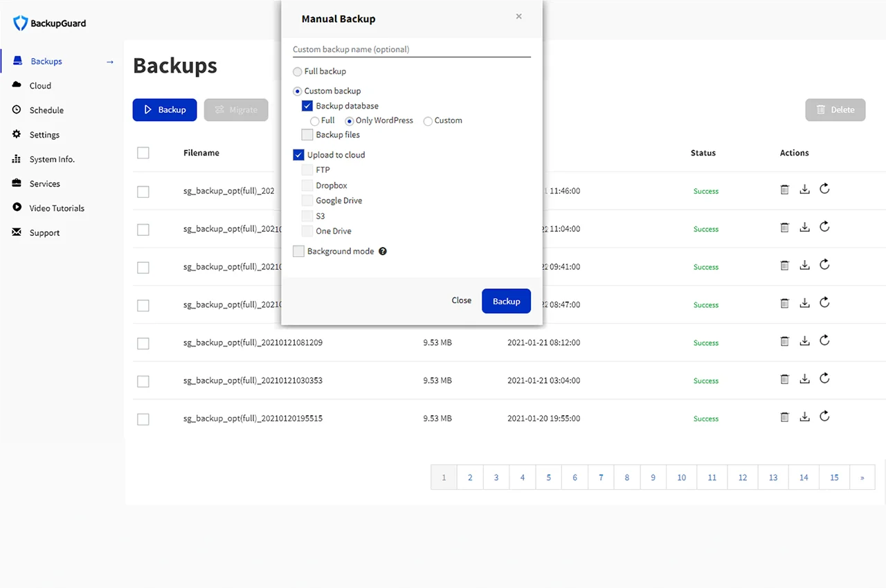This screenshot has width=886, height=588.
Task: Click the Backup button in dialog
Action: coord(506,301)
